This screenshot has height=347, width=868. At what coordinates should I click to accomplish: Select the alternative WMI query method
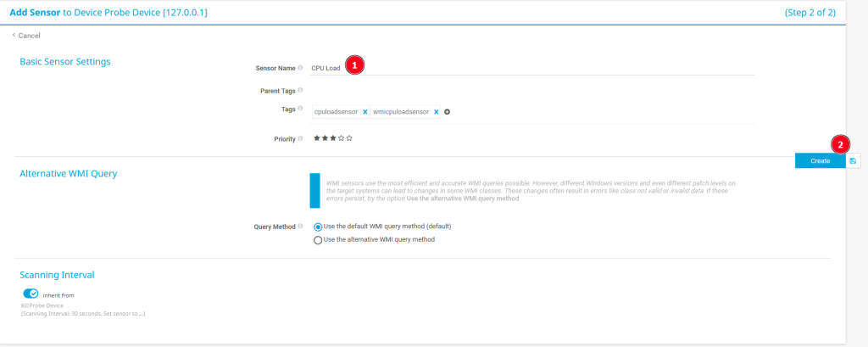click(x=318, y=240)
